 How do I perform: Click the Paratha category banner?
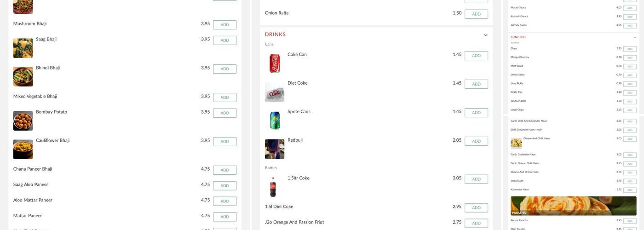pyautogui.click(x=573, y=206)
